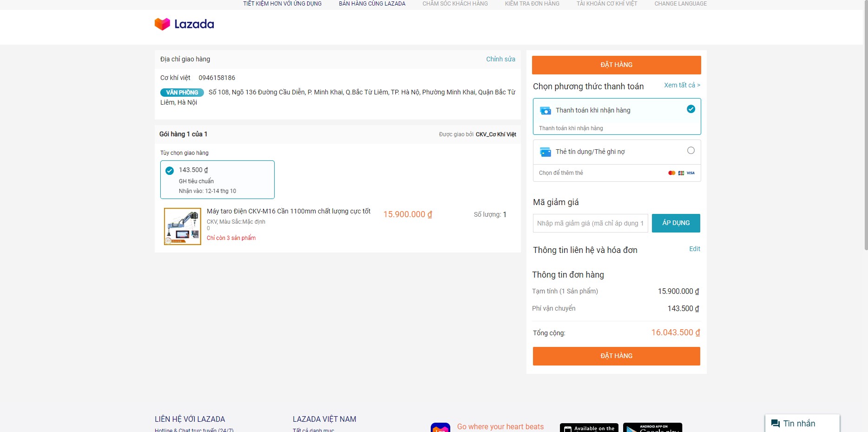Open the Available on the App Store badge
Viewport: 868px width, 432px height.
pos(589,427)
